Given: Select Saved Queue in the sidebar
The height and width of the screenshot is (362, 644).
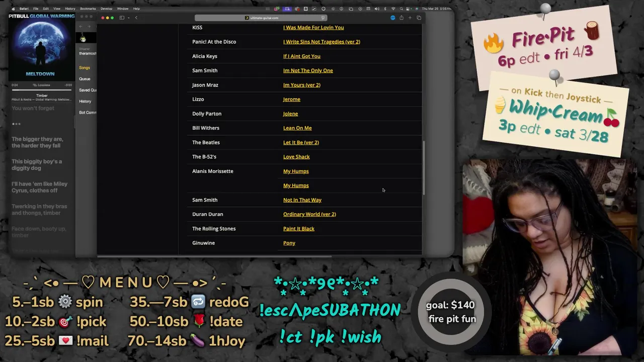Looking at the screenshot, I should [x=88, y=90].
